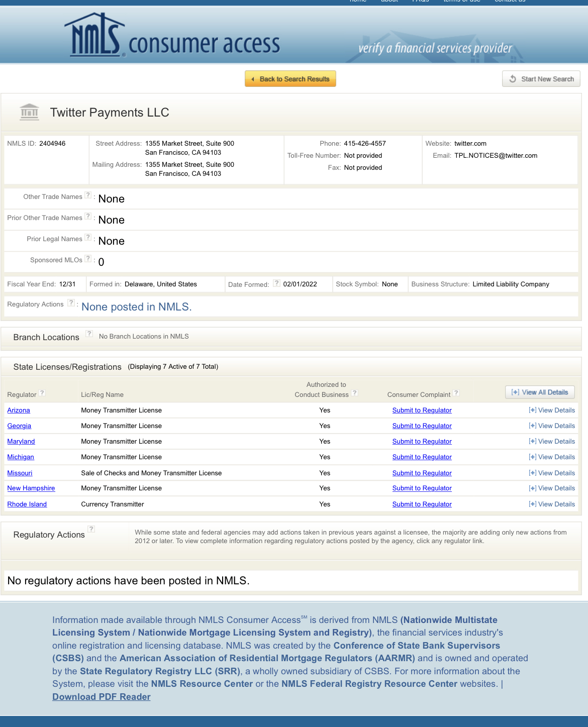The image size is (588, 727).
Task: Expand View All Details for licenses
Action: coord(539,392)
